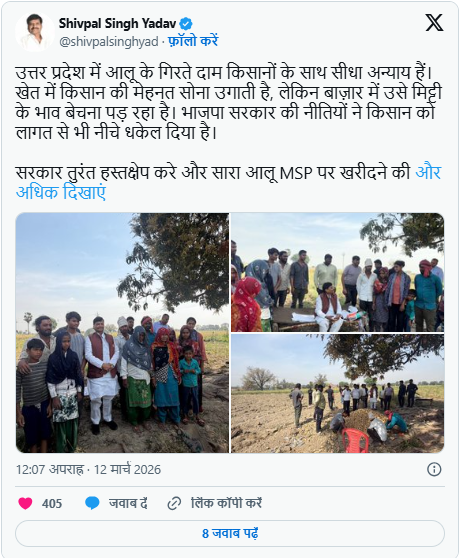Click the Shivpal Singh Yadav display name
The height and width of the screenshot is (558, 459).
coord(117,24)
